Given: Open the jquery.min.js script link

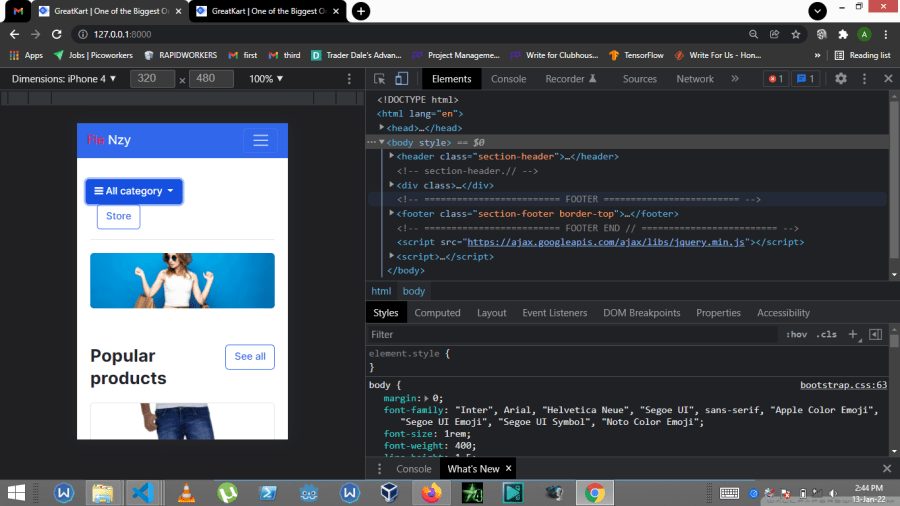Looking at the screenshot, I should [x=606, y=242].
